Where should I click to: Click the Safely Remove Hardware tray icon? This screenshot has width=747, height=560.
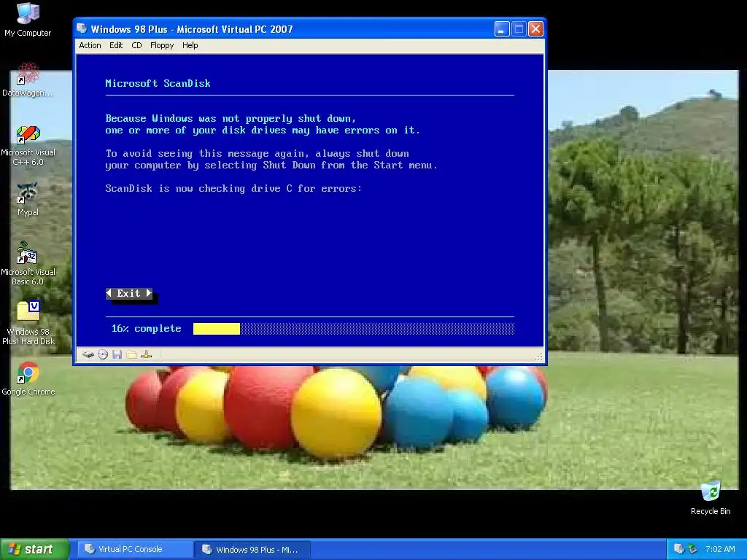693,549
